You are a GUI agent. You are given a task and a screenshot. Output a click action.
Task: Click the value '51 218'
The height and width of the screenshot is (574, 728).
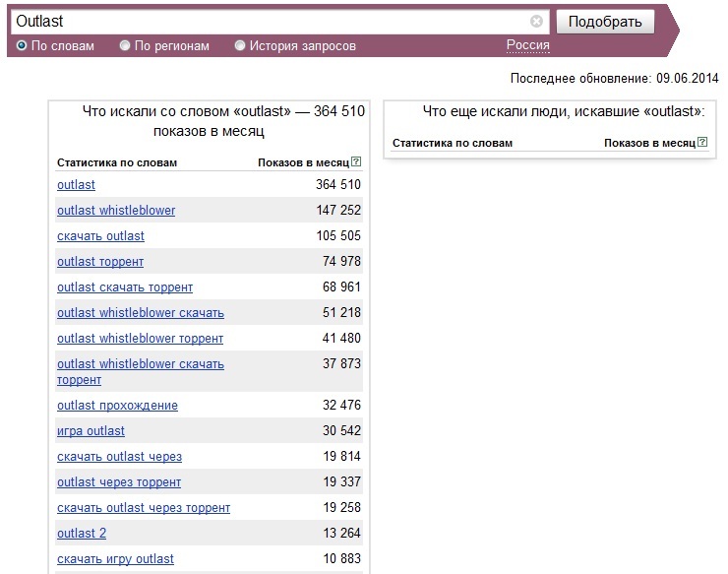click(341, 312)
